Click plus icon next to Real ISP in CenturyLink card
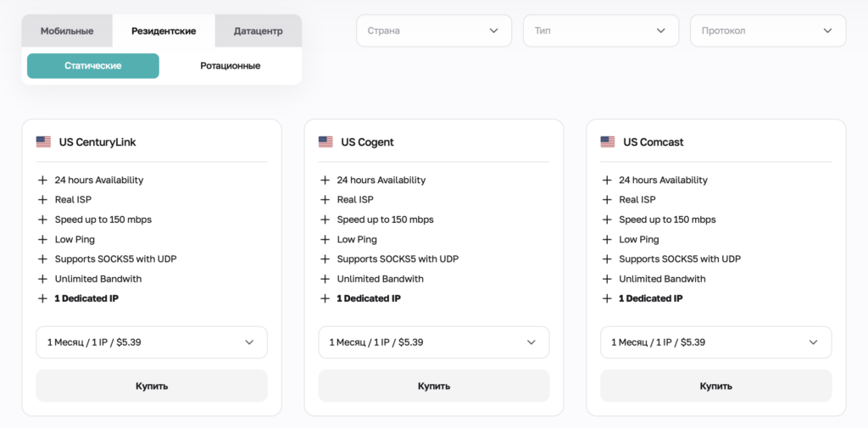 [x=42, y=200]
